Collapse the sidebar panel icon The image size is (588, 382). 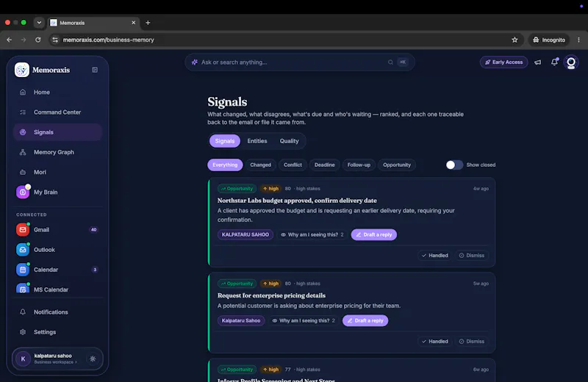[x=95, y=70]
